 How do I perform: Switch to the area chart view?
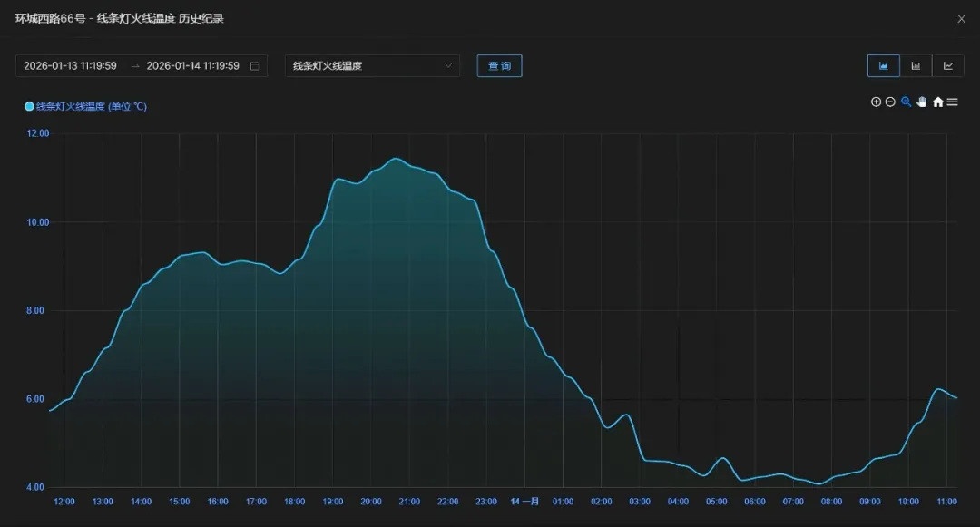883,65
